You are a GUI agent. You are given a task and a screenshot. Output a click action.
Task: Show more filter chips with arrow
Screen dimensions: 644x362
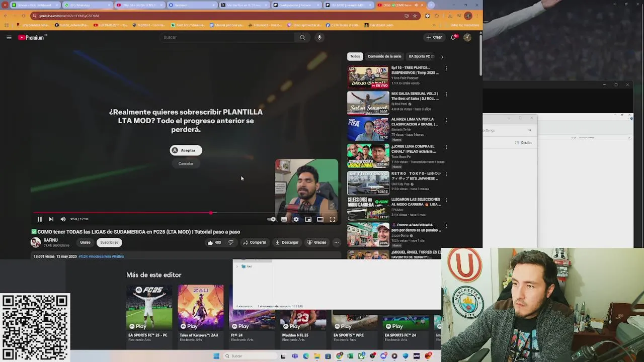pyautogui.click(x=442, y=57)
